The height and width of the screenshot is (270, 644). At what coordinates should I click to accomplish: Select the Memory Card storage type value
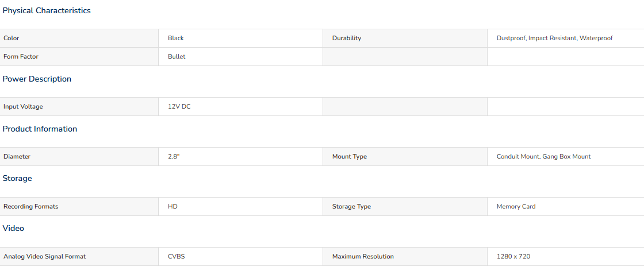click(x=516, y=206)
